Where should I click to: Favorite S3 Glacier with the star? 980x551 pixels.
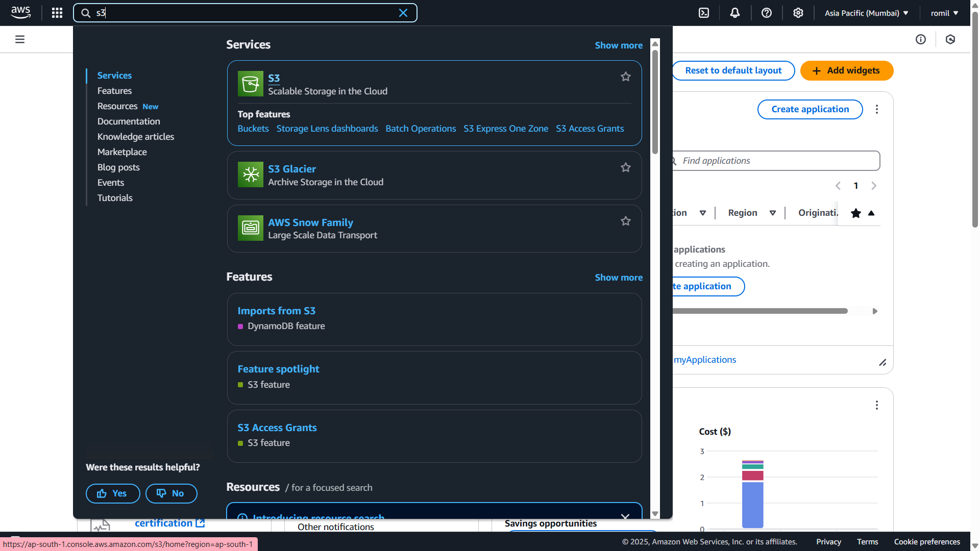click(626, 167)
